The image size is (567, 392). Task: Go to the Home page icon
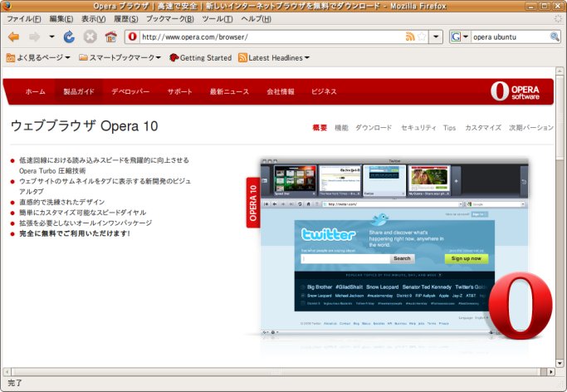point(110,37)
